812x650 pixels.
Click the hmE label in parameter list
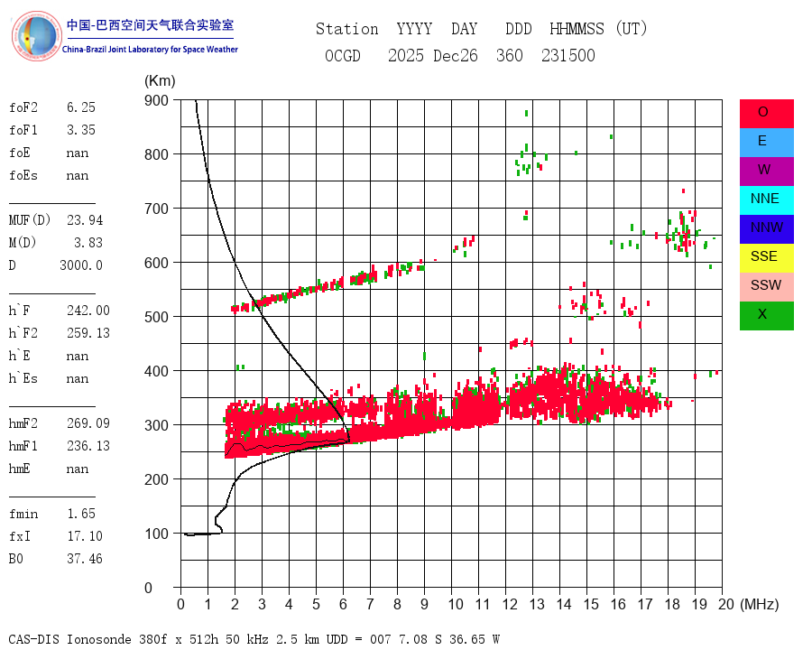(x=19, y=469)
